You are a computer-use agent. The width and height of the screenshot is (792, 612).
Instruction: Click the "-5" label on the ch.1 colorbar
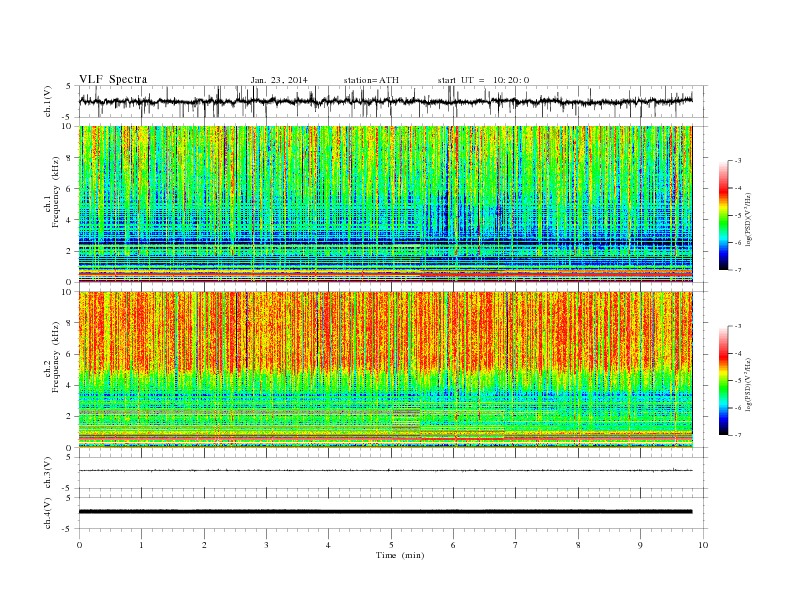737,216
